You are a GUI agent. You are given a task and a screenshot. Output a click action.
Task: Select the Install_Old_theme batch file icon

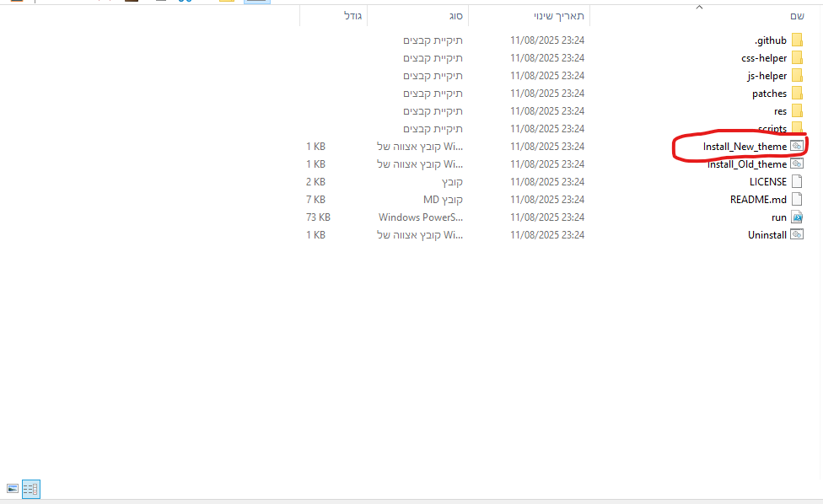[x=797, y=164]
